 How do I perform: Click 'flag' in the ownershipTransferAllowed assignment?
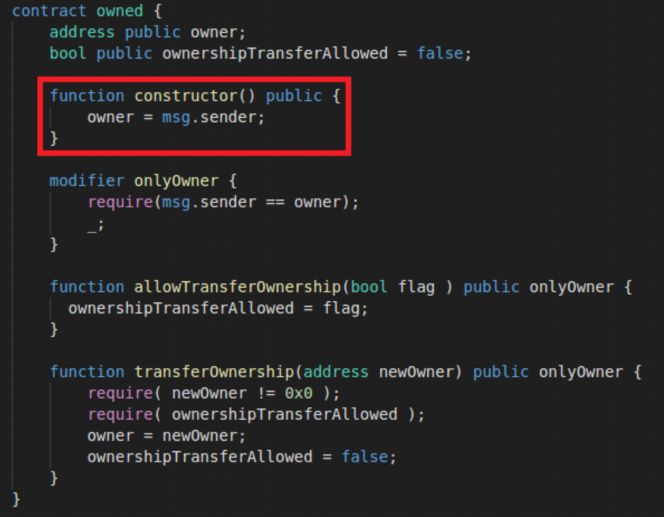coord(341,309)
